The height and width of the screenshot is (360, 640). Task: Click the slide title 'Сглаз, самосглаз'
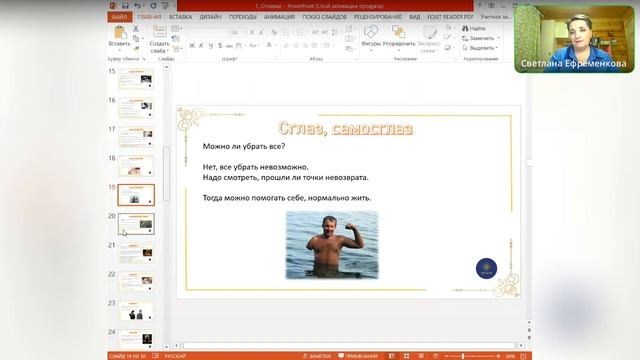coord(345,128)
